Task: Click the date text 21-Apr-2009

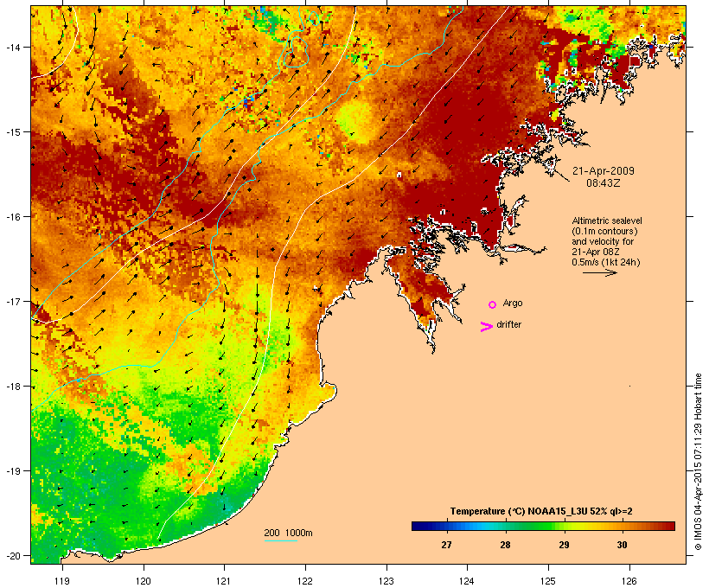Action: coord(604,171)
